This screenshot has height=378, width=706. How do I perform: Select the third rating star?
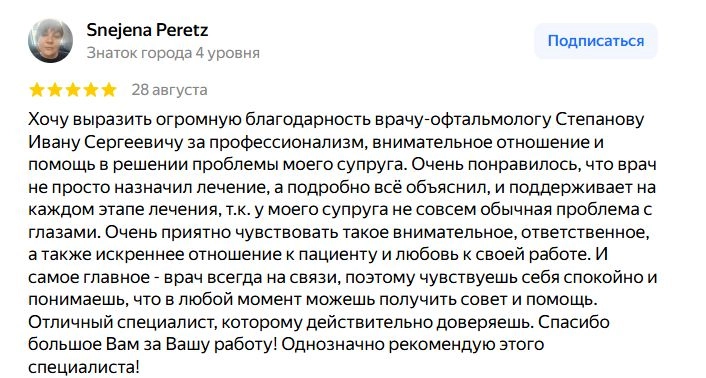(x=72, y=90)
